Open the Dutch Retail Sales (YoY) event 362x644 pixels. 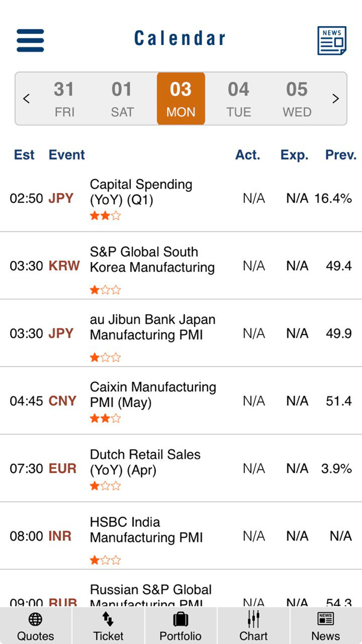pos(145,462)
